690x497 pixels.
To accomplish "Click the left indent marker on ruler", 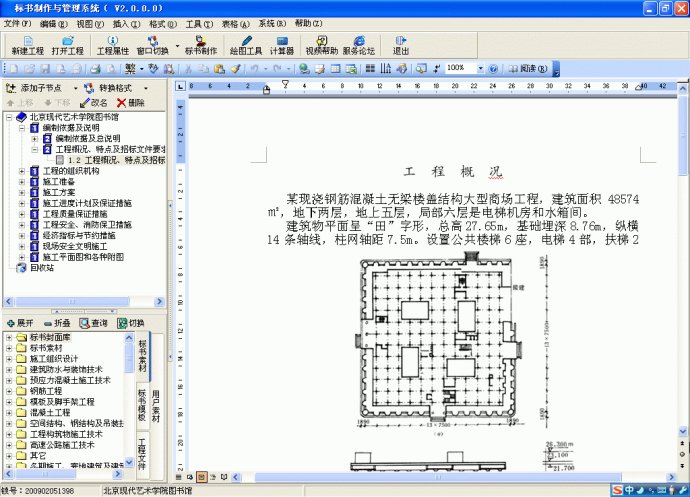I will click(x=266, y=90).
